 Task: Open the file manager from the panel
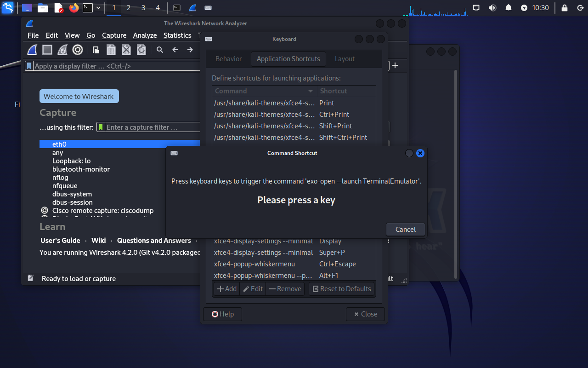coord(43,8)
